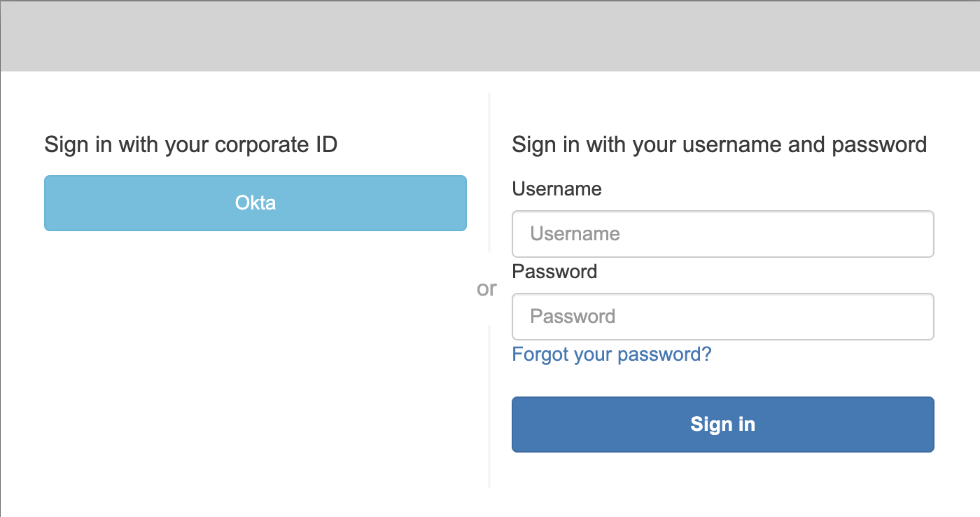Click the vertical divider below 'or'

(489, 406)
